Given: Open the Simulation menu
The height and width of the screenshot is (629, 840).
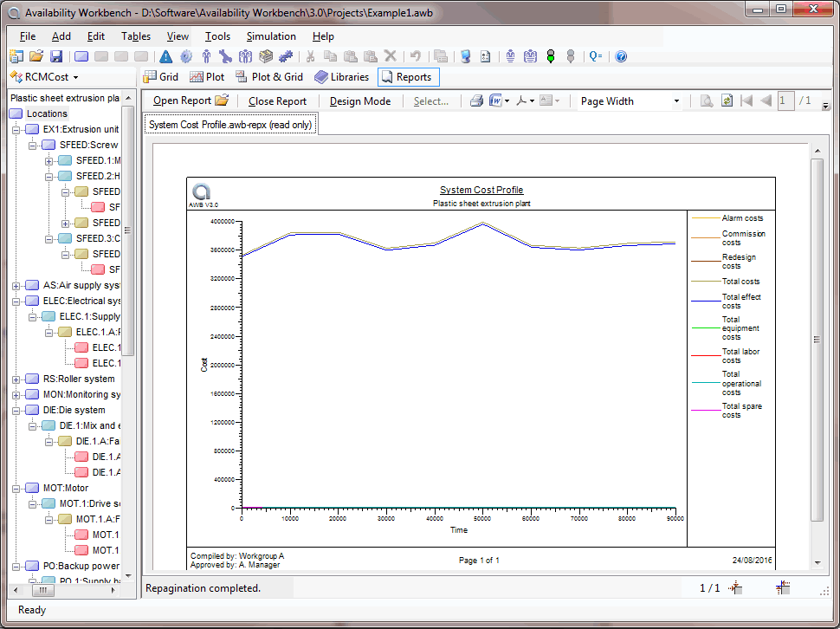Looking at the screenshot, I should (271, 36).
